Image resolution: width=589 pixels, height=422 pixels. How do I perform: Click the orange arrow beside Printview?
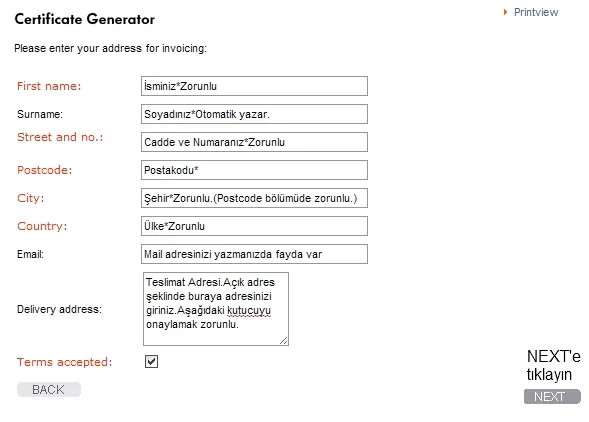click(x=505, y=12)
